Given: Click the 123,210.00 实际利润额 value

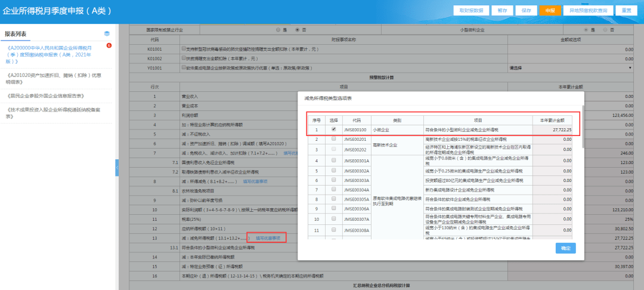Looking at the screenshot, I should 622,209.
